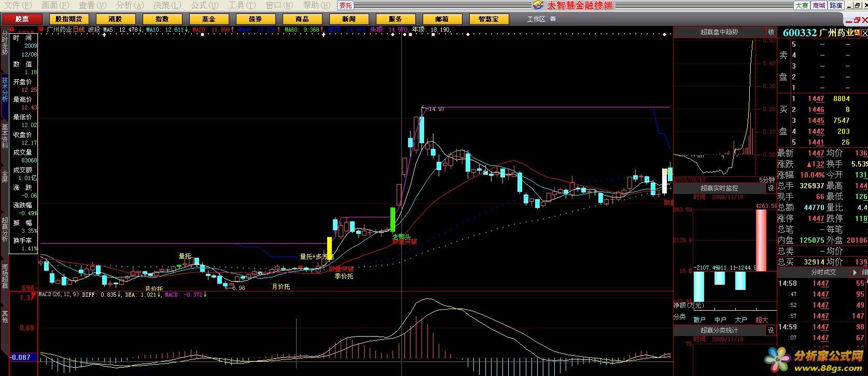Click the 日线 period label

[79, 30]
